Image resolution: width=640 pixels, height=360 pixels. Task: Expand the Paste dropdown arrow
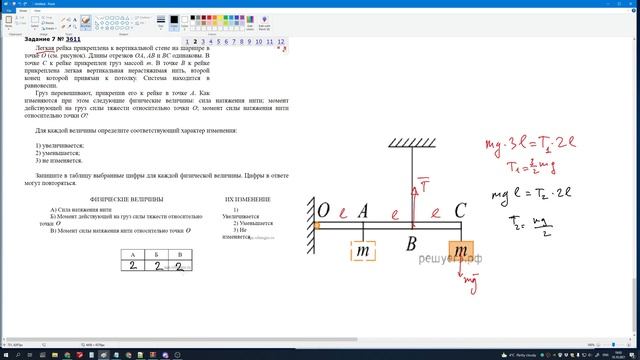[x=9, y=28]
